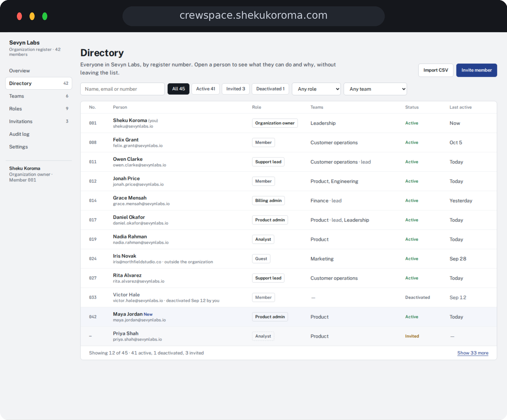The image size is (507, 420).
Task: Click the Organization owner role badge
Action: 275,123
